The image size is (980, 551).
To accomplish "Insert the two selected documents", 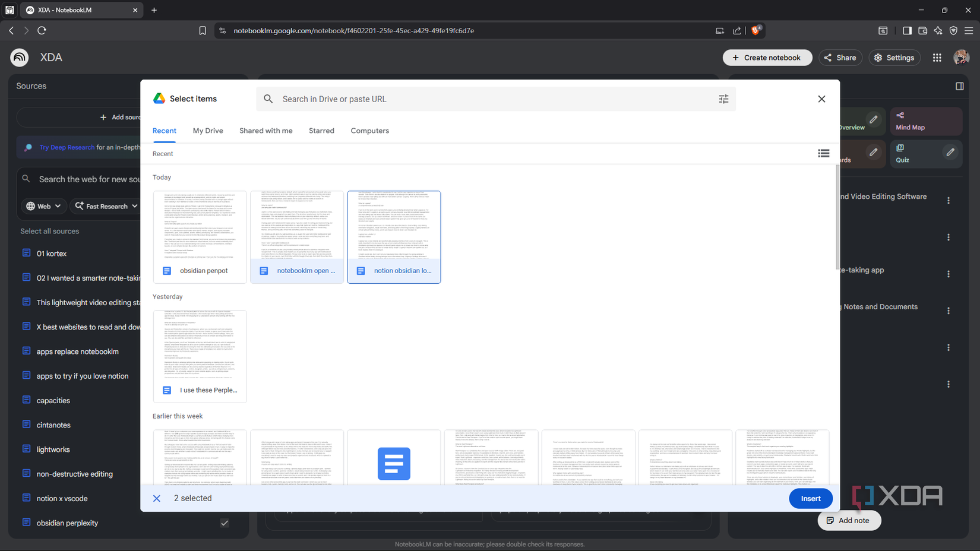I will coord(810,498).
